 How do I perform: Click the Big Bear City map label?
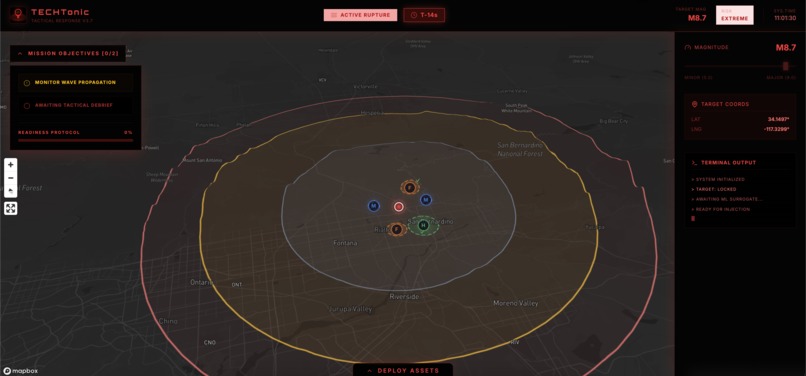614,121
